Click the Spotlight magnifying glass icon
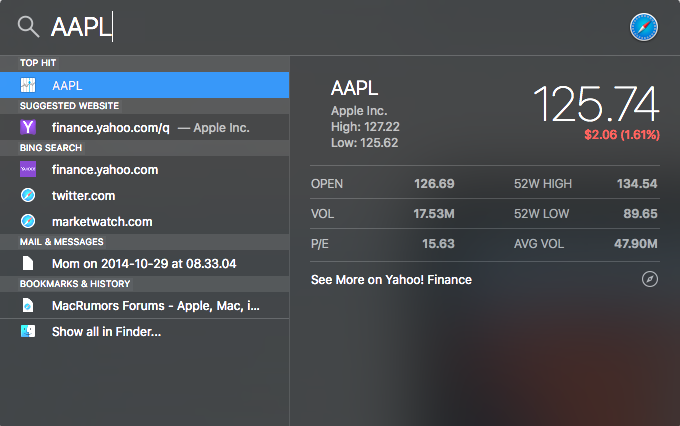Screen dimensions: 680x426 point(28,27)
